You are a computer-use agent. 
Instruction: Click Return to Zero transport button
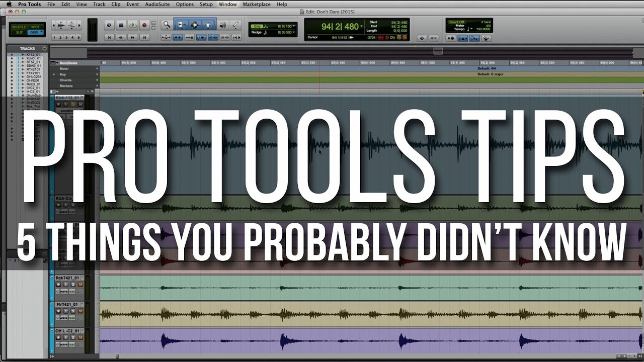[109, 37]
